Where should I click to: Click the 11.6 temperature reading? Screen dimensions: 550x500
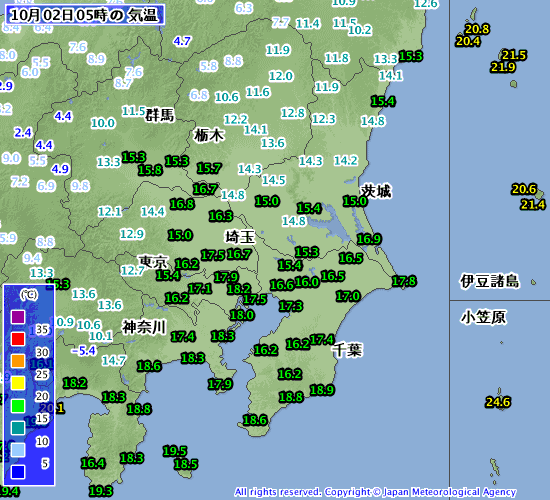pos(258,92)
